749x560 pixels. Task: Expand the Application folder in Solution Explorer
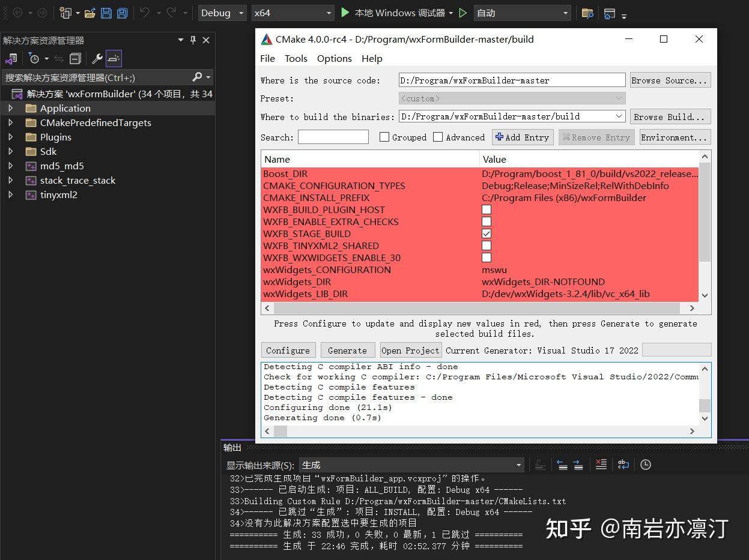11,108
